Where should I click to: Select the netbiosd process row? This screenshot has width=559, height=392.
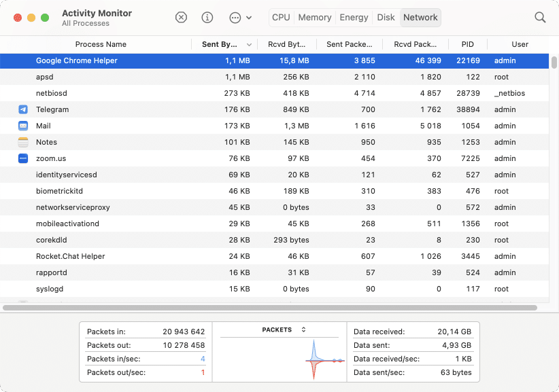(x=274, y=93)
